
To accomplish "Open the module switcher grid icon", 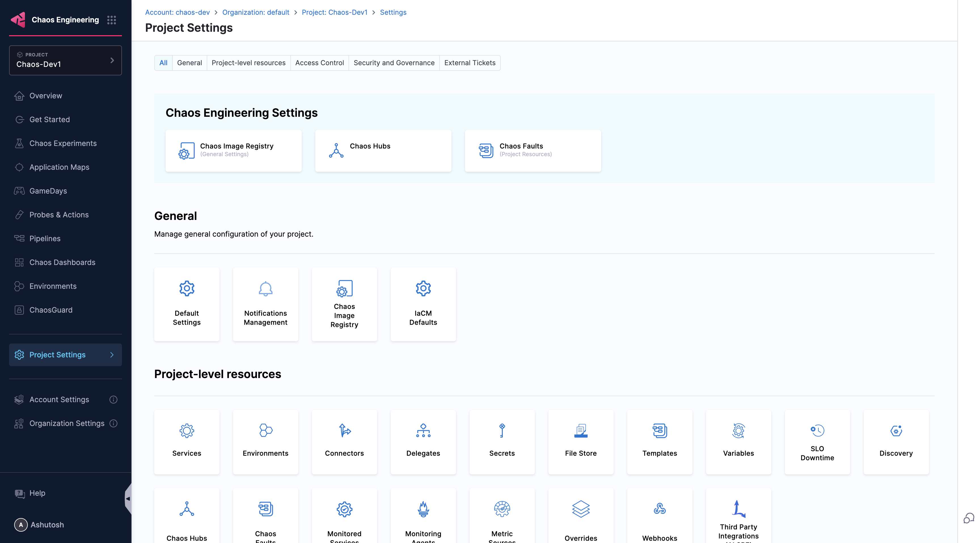I will (111, 20).
